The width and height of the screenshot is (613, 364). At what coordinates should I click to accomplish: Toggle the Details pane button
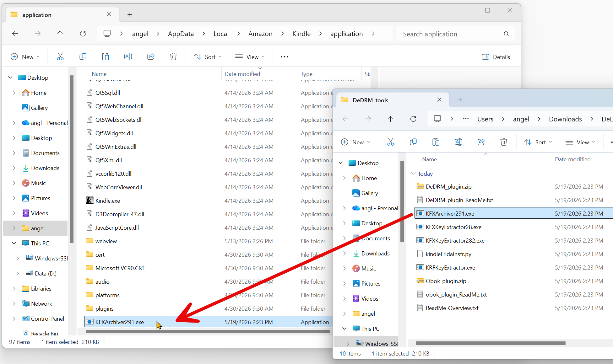(496, 57)
